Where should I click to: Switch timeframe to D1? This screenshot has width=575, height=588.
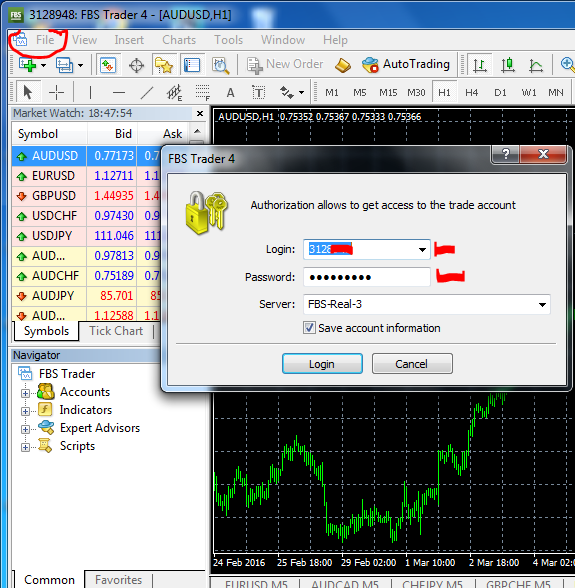click(500, 92)
